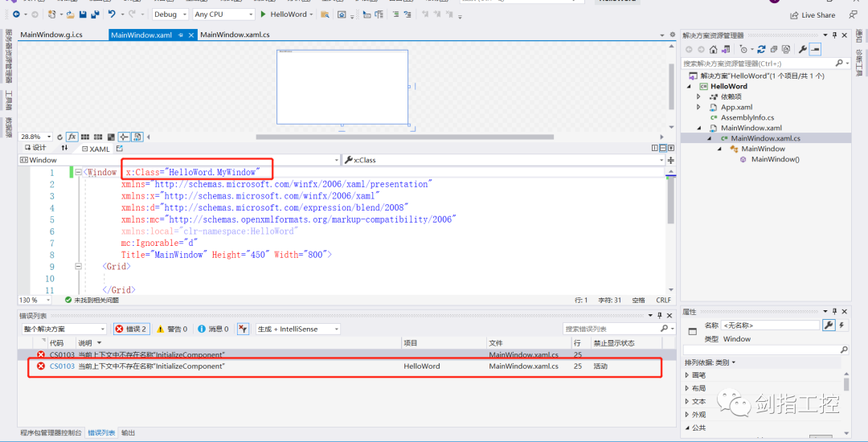Viewport: 868px width, 442px height.
Task: Expand the 依赖项 node
Action: [x=698, y=96]
